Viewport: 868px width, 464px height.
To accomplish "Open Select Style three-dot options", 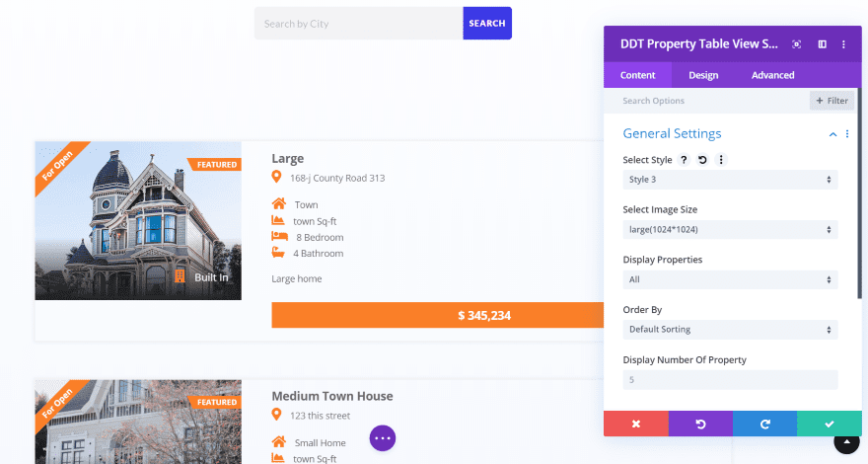I will (x=721, y=160).
